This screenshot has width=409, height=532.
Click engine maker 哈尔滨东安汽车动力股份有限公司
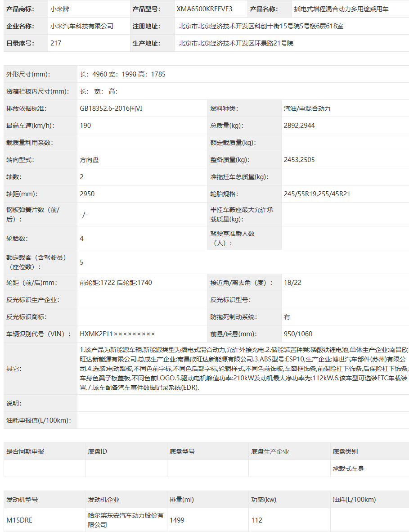click(126, 520)
